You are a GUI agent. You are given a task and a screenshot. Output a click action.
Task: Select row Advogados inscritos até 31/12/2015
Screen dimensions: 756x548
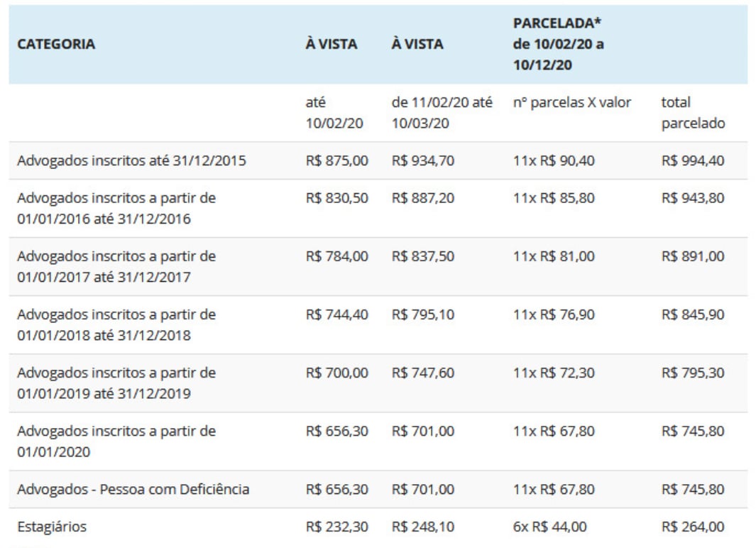(378, 160)
